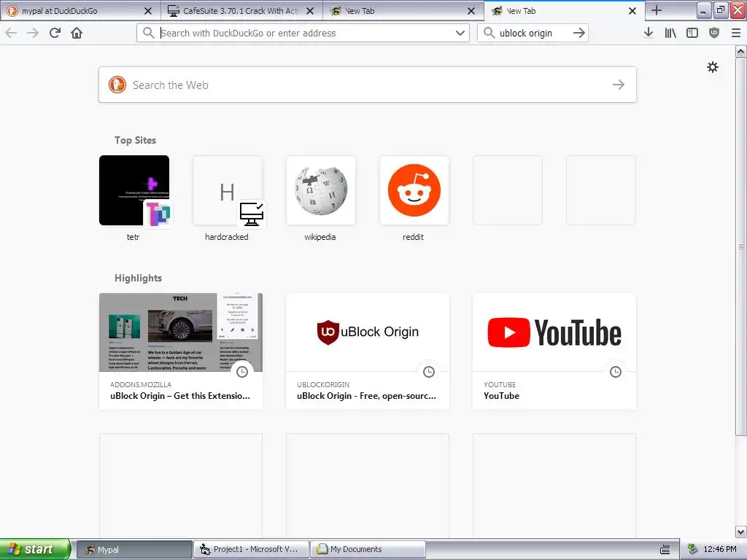Open the hamburger menu

(735, 33)
